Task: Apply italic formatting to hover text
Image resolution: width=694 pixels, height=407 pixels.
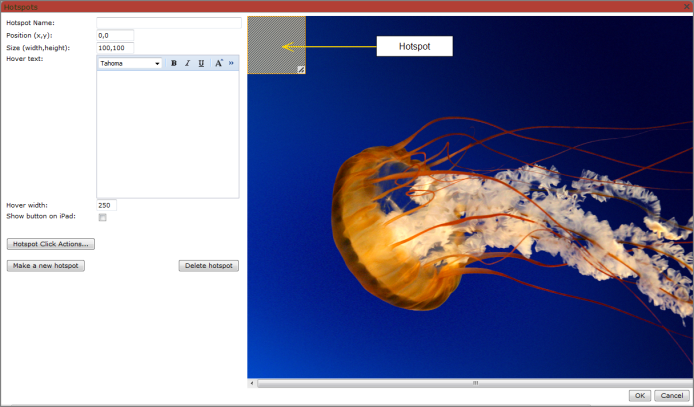Action: tap(188, 63)
